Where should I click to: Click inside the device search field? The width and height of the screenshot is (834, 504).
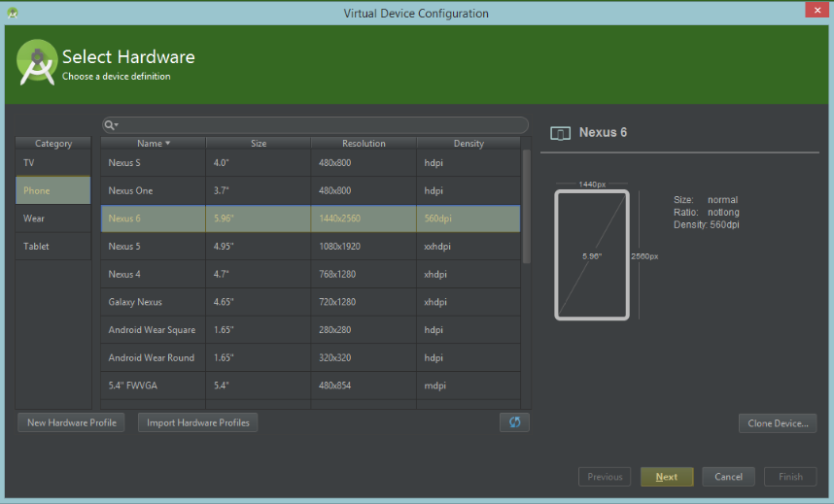click(315, 125)
